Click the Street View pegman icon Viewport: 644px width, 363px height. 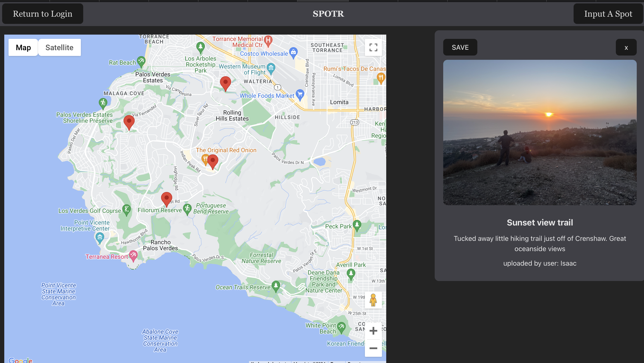point(373,300)
